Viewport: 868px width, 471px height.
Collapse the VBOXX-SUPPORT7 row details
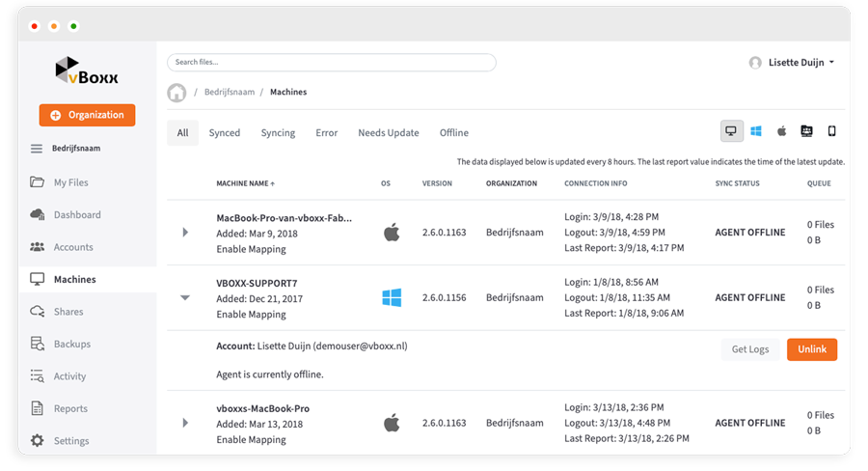point(185,298)
